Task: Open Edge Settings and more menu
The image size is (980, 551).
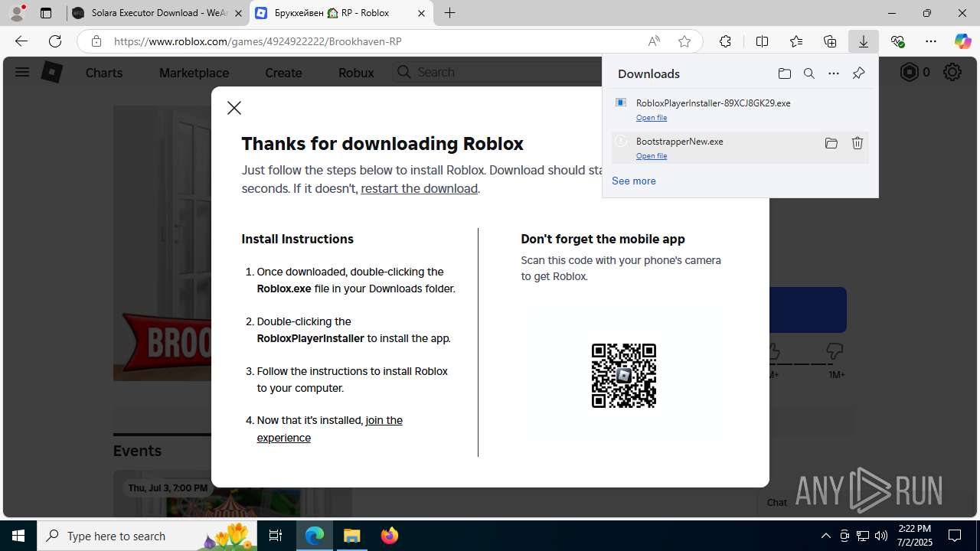Action: tap(931, 41)
